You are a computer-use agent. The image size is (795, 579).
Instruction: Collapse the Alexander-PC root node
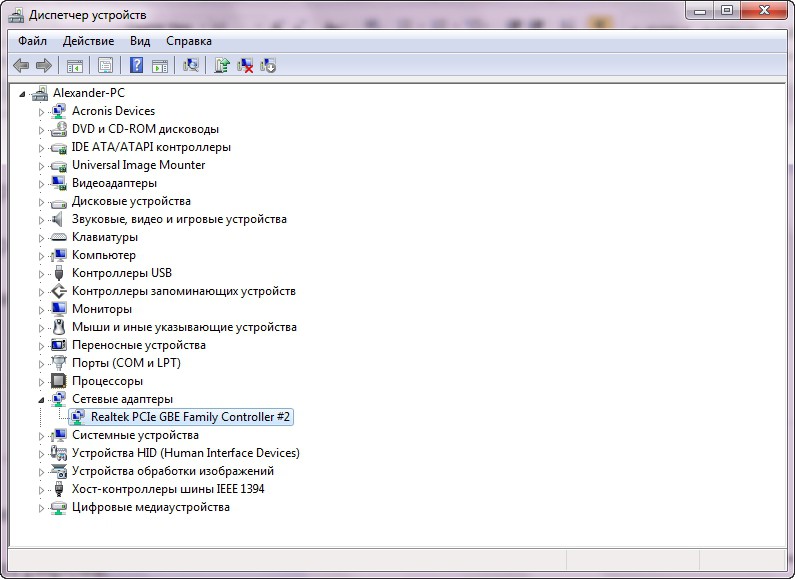click(x=24, y=93)
